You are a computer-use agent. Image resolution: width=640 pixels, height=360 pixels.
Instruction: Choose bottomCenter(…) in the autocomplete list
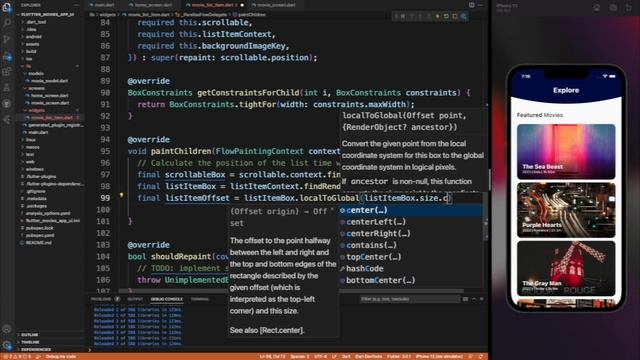pyautogui.click(x=411, y=280)
